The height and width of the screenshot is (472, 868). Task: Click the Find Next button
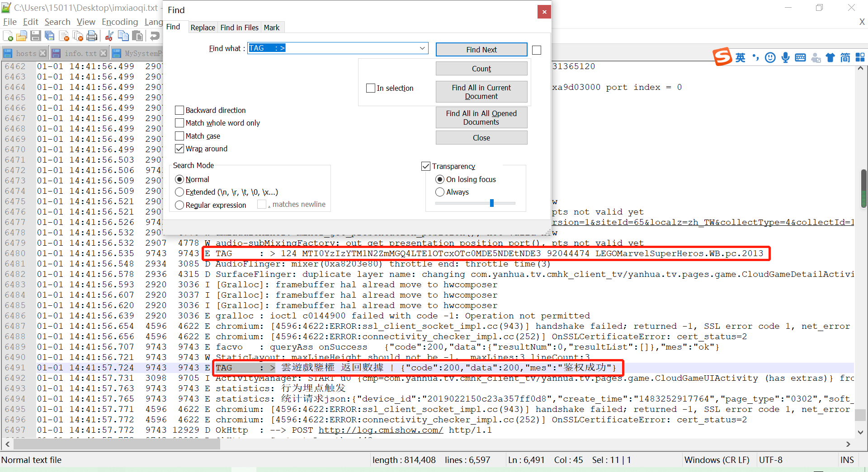tap(481, 50)
